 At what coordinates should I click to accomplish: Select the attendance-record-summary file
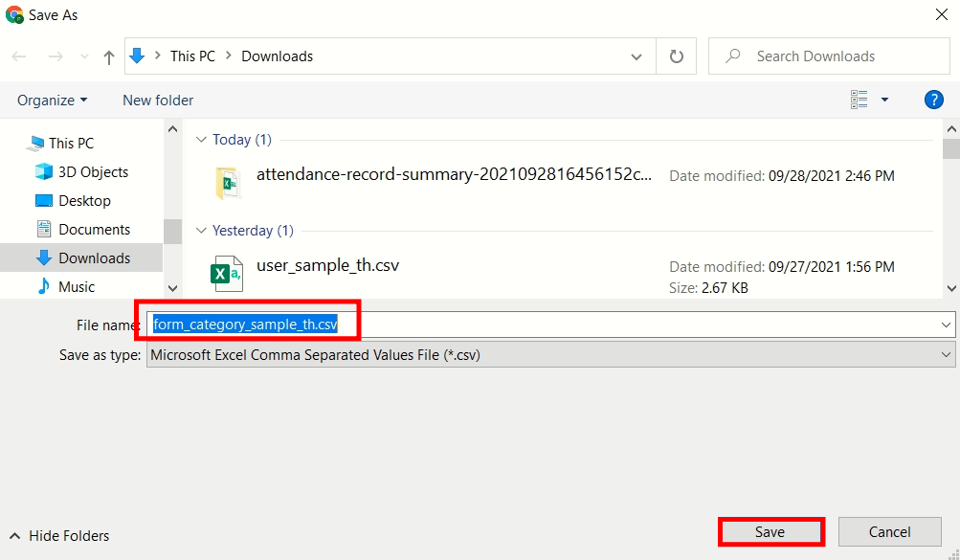tap(454, 175)
